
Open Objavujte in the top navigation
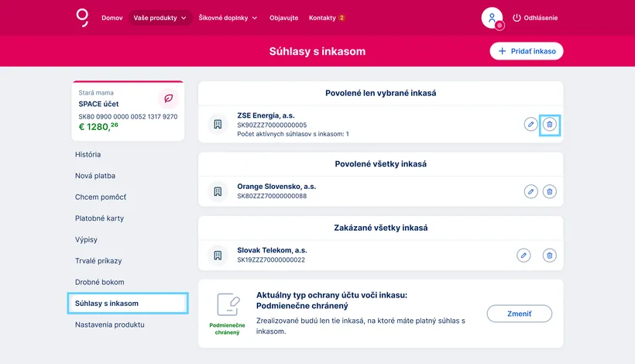pyautogui.click(x=283, y=18)
